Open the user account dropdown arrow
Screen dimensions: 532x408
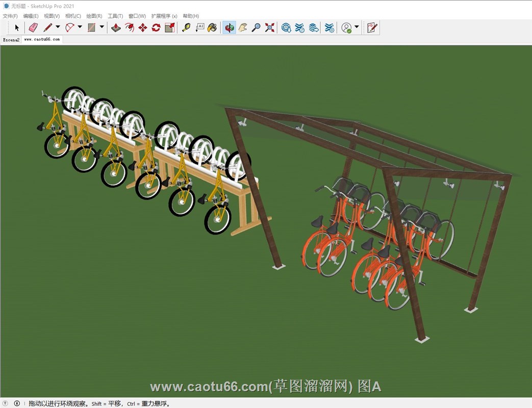[x=357, y=28]
